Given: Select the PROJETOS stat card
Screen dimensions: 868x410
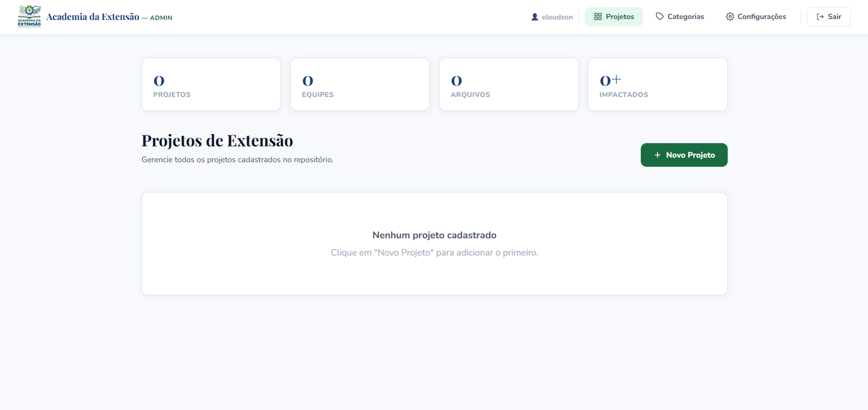Looking at the screenshot, I should coord(211,84).
